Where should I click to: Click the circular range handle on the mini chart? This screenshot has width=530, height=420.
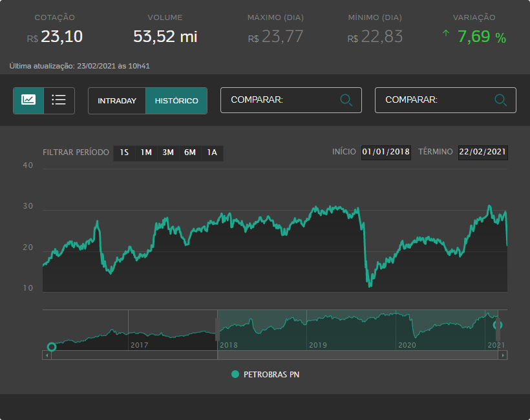[52, 347]
